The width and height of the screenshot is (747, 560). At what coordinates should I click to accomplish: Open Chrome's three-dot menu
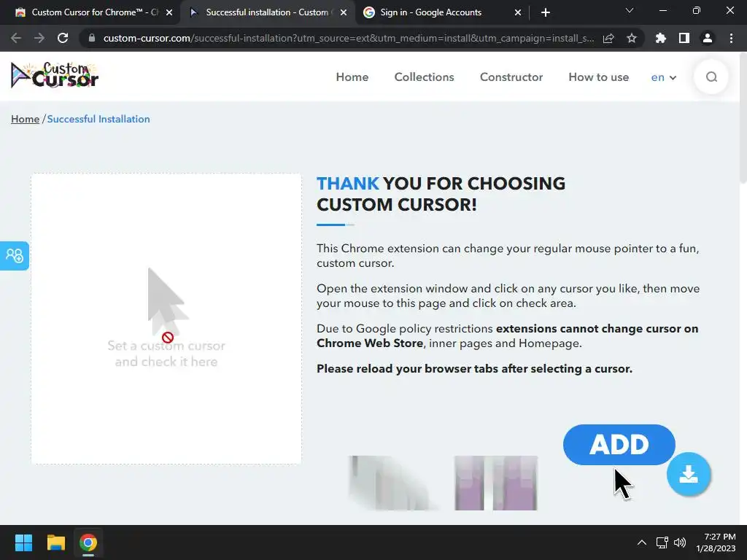[731, 38]
